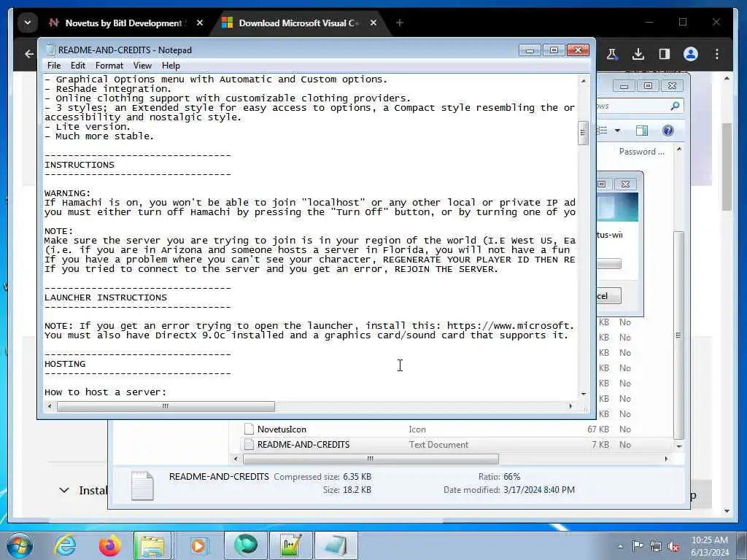Image resolution: width=747 pixels, height=560 pixels.
Task: Click the progress bar in extraction dialog
Action: (609, 263)
